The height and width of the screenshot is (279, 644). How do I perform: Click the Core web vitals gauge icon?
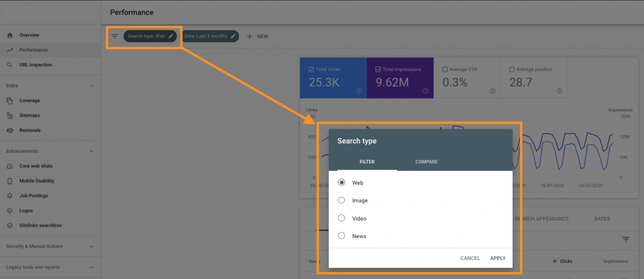pos(10,166)
